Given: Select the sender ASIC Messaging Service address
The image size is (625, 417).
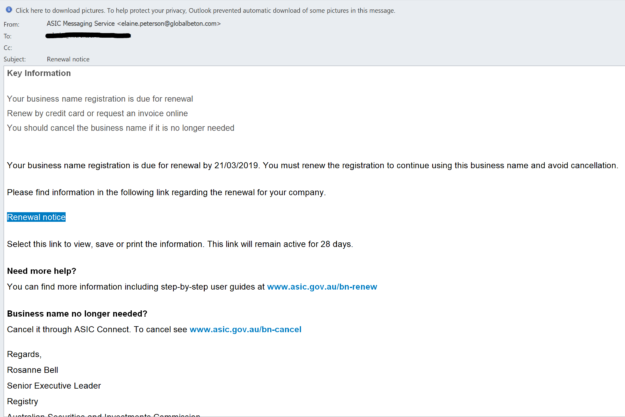Looking at the screenshot, I should point(134,23).
